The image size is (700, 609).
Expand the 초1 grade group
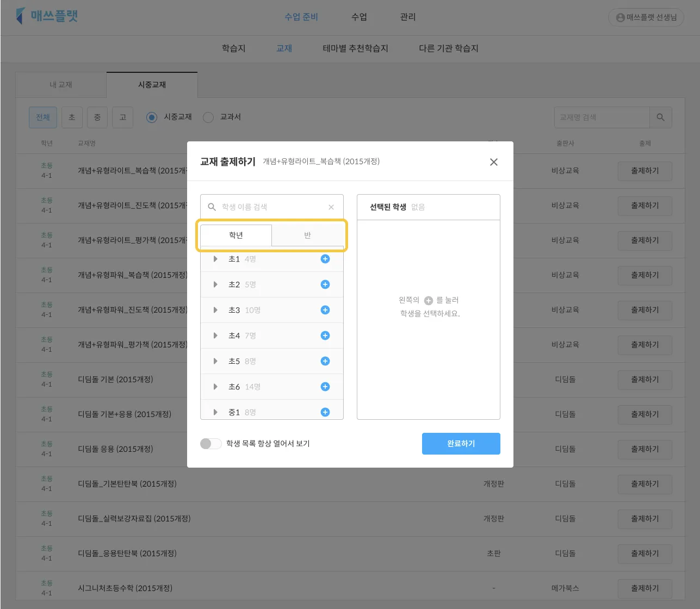[x=215, y=259]
